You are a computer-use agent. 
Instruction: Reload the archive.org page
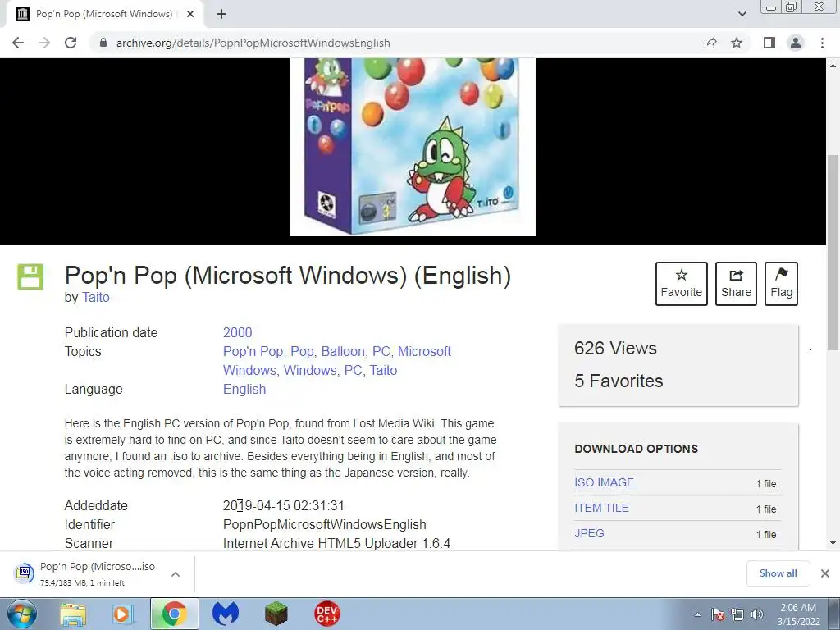[71, 43]
